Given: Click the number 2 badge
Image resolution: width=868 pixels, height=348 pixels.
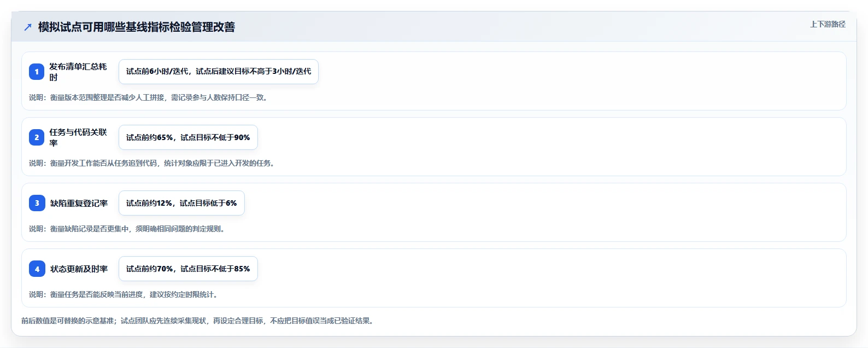Looking at the screenshot, I should point(37,137).
